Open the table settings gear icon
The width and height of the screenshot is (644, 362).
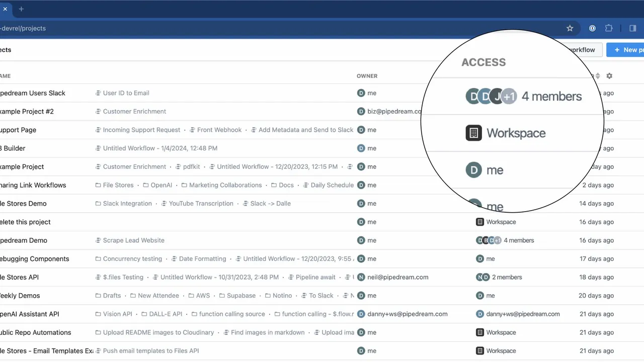pos(609,76)
